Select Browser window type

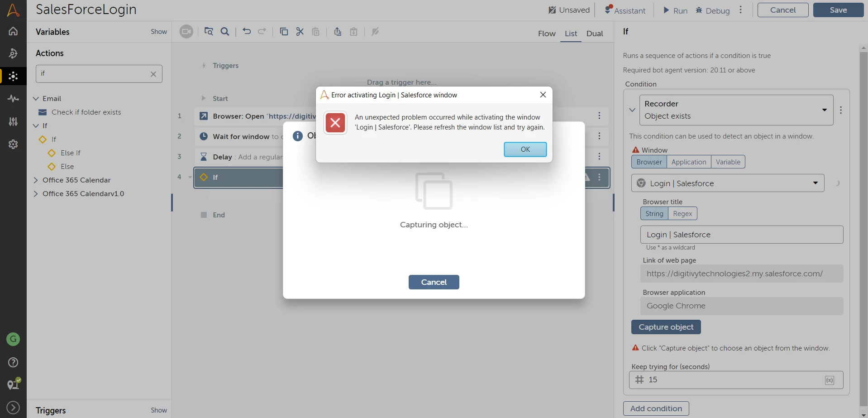[x=649, y=162]
